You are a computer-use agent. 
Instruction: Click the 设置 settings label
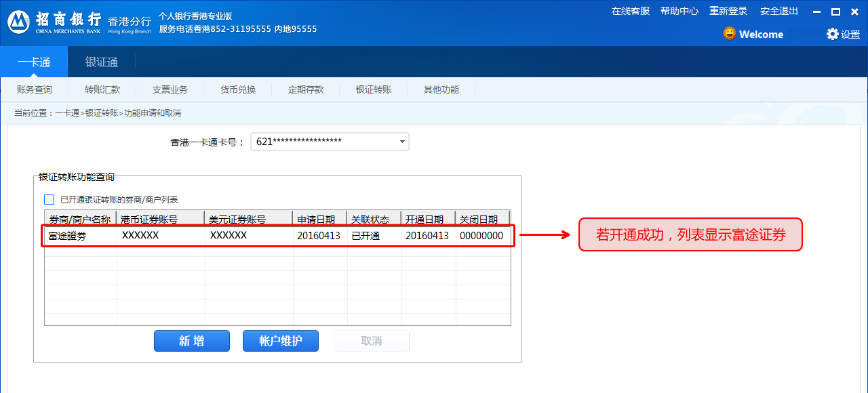pyautogui.click(x=850, y=35)
